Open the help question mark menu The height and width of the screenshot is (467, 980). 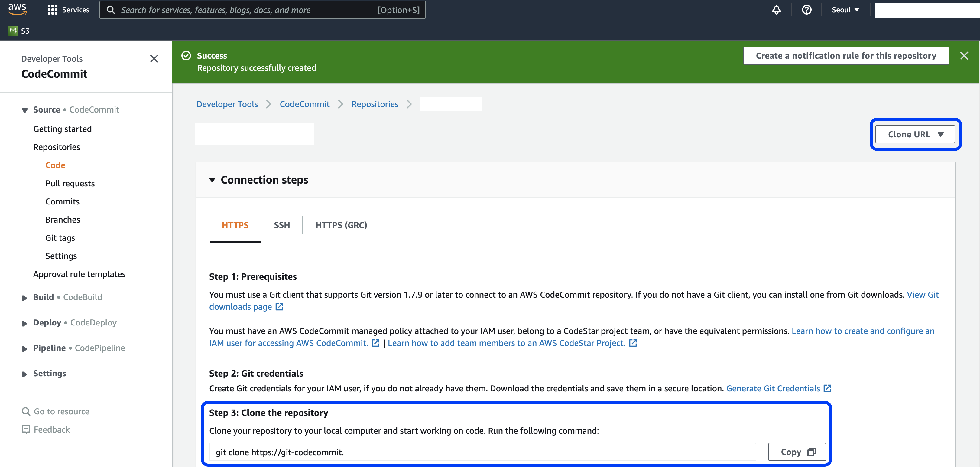click(806, 10)
